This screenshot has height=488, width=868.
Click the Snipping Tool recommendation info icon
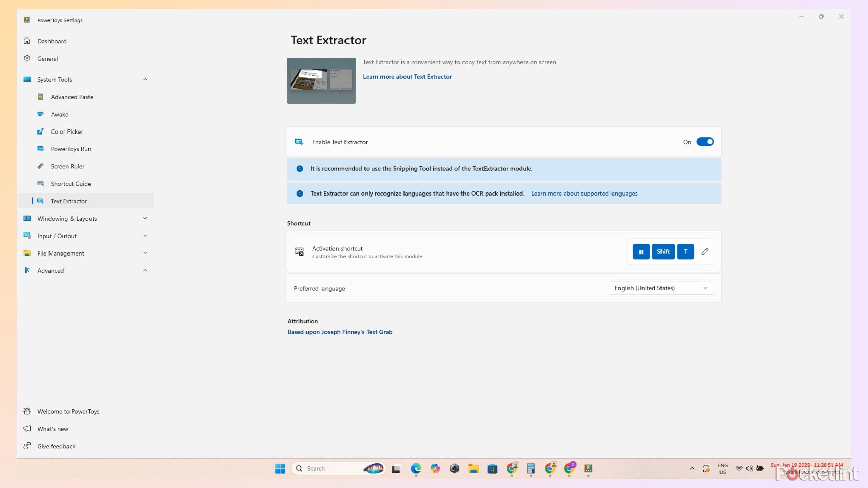(x=300, y=169)
